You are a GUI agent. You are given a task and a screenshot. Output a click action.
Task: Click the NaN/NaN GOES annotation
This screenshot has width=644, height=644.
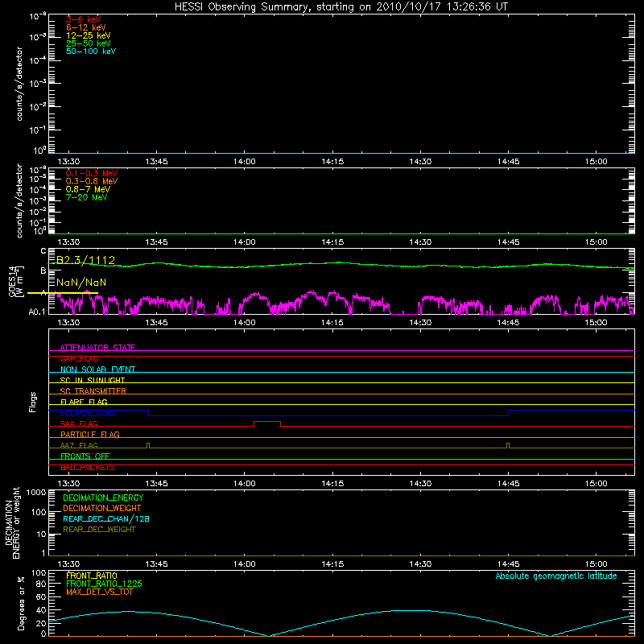[81, 283]
